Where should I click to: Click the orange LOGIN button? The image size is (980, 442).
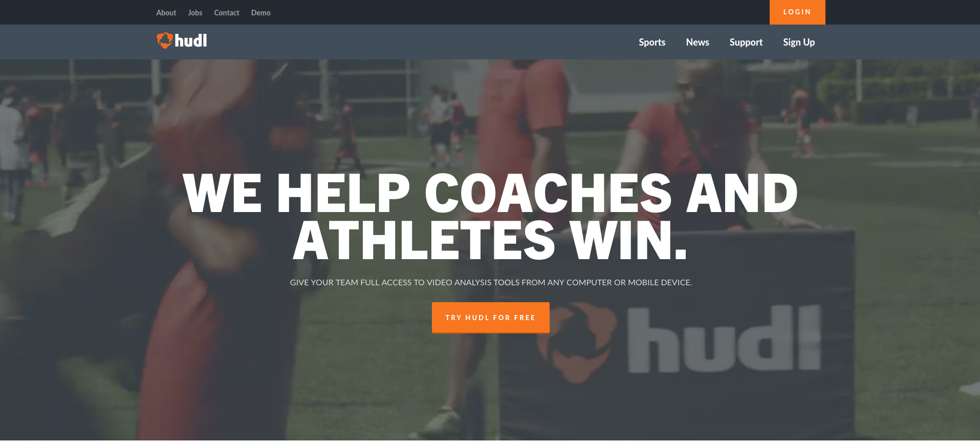point(797,12)
